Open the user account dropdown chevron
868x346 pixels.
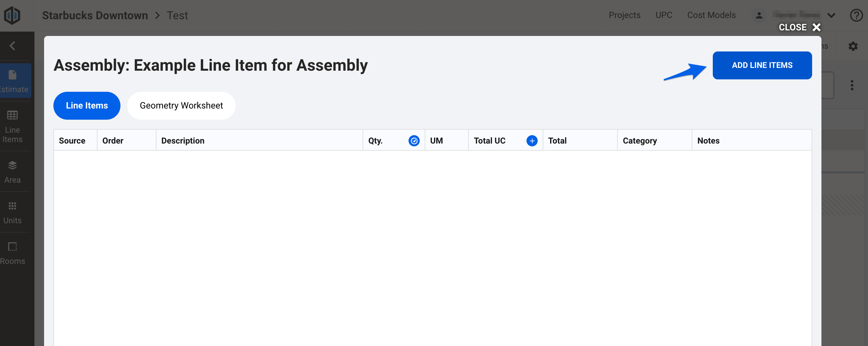coord(831,15)
